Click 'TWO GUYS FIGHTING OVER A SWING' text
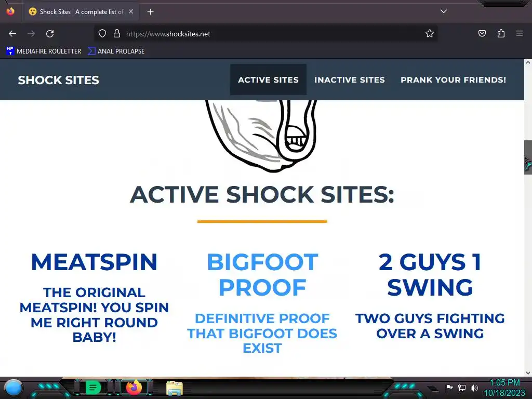 click(430, 326)
